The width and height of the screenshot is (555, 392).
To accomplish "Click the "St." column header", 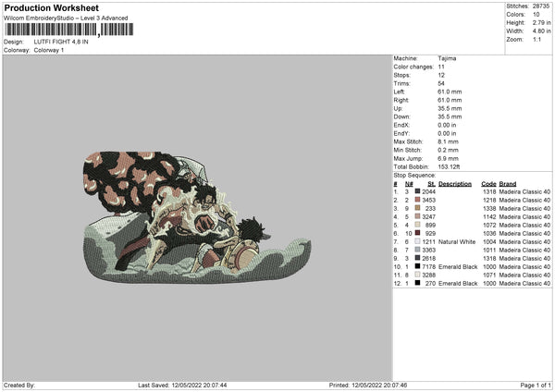I will click(x=431, y=184).
